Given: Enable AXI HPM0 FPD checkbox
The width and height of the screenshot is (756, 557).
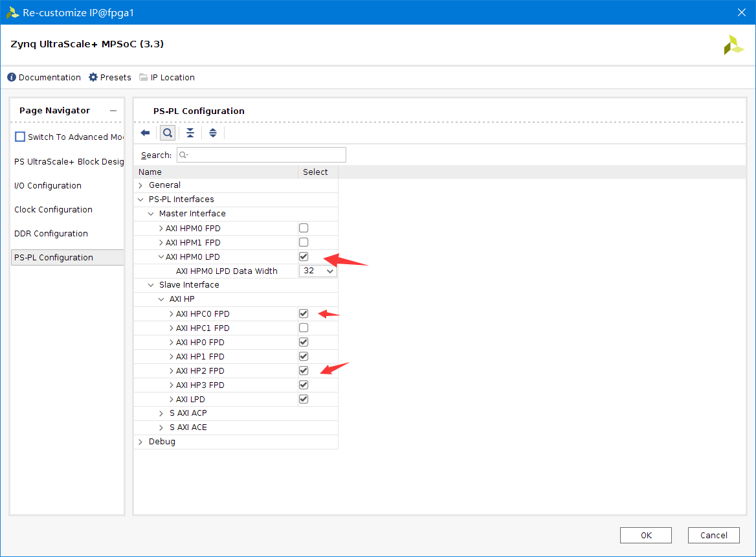Looking at the screenshot, I should point(304,228).
